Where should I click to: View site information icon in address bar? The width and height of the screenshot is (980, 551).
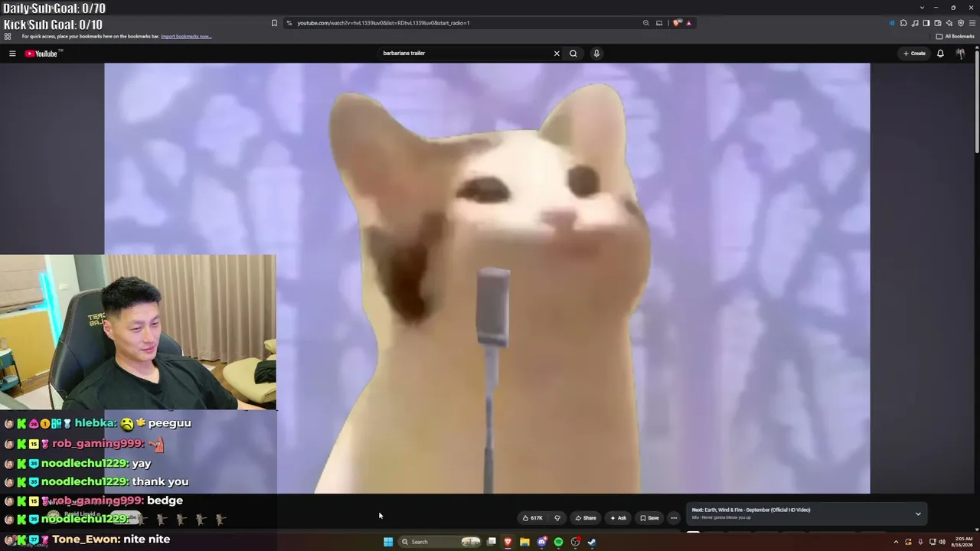click(289, 23)
